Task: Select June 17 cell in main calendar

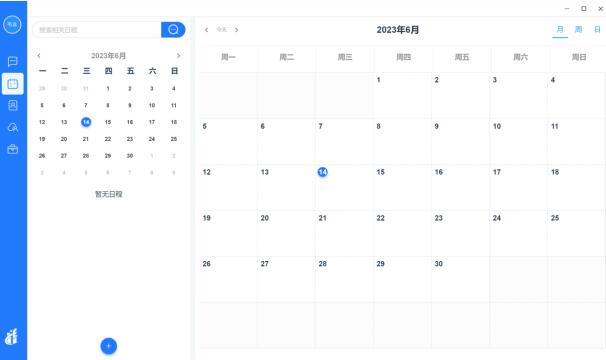Action: (x=519, y=187)
